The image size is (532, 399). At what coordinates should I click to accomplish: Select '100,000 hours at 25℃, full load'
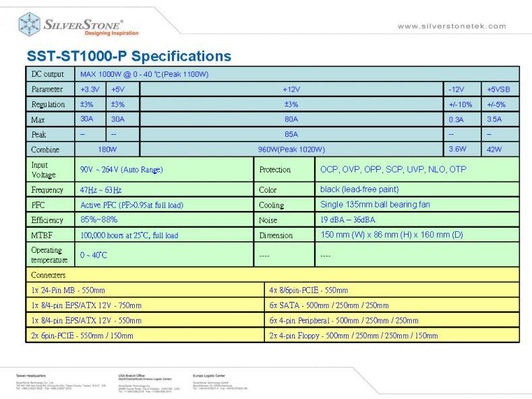pyautogui.click(x=129, y=235)
